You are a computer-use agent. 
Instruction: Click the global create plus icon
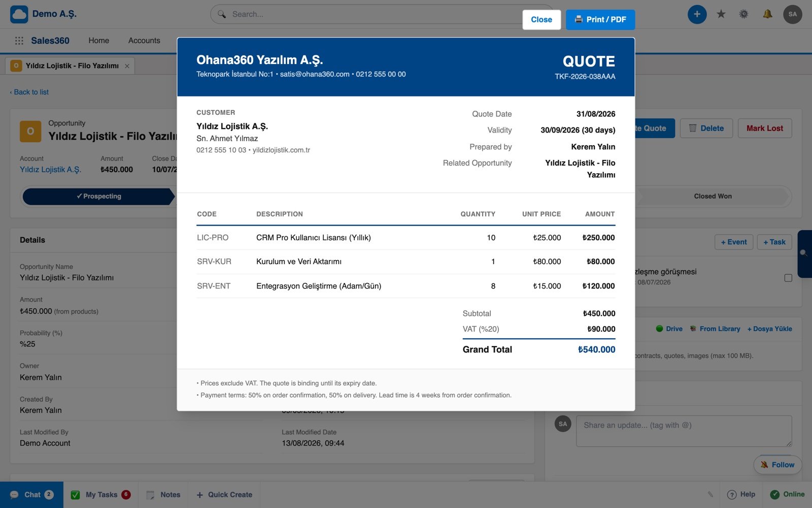tap(697, 14)
